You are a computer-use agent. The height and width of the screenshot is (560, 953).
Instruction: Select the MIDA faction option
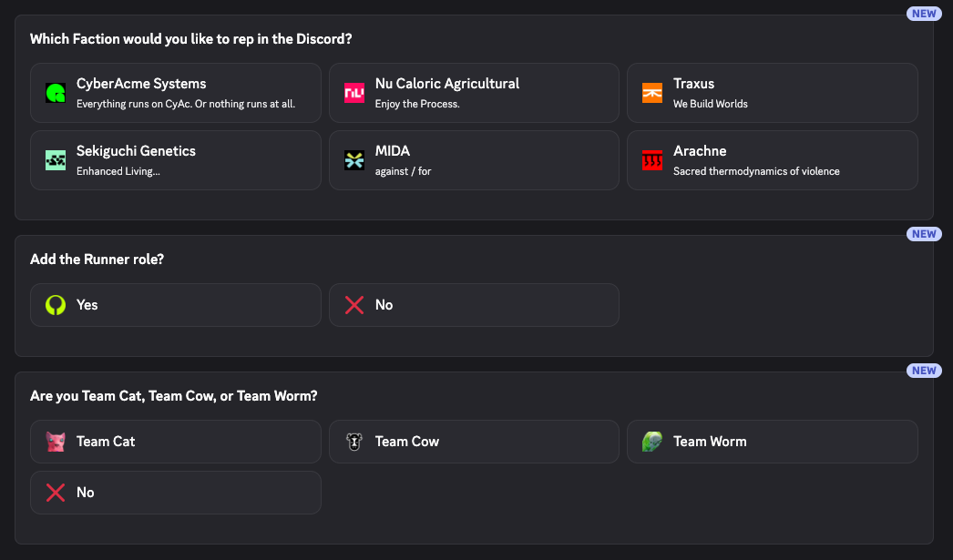pos(474,159)
